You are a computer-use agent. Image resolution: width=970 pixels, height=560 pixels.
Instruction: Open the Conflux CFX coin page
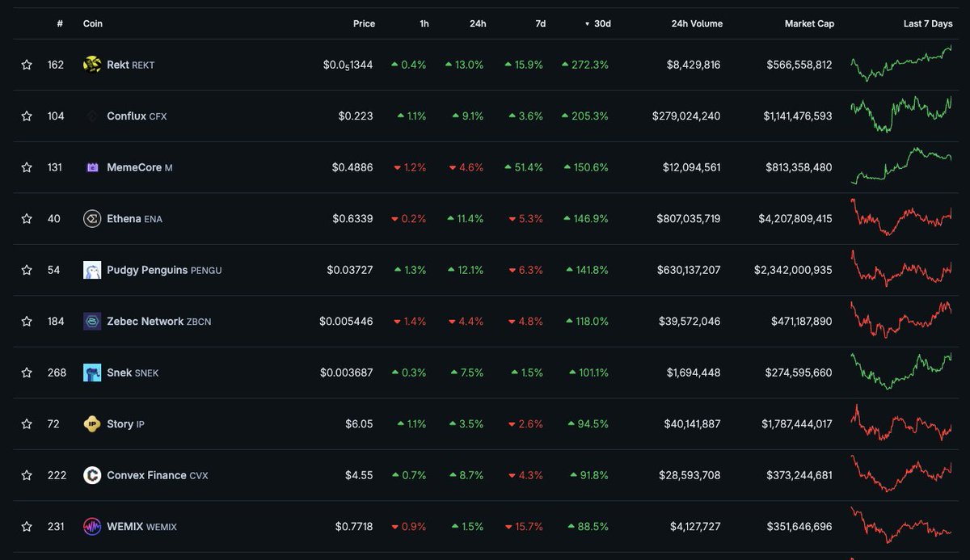pyautogui.click(x=137, y=116)
